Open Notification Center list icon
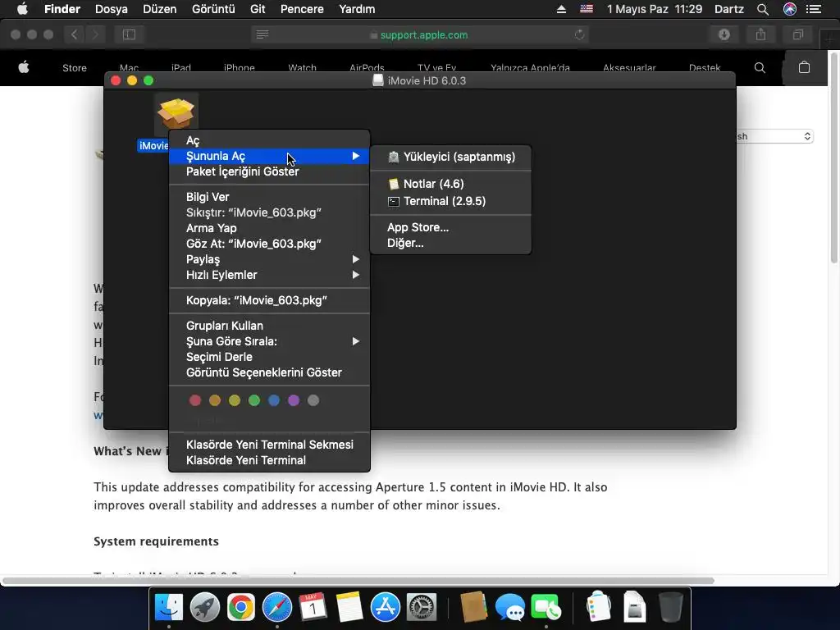 coord(814,9)
